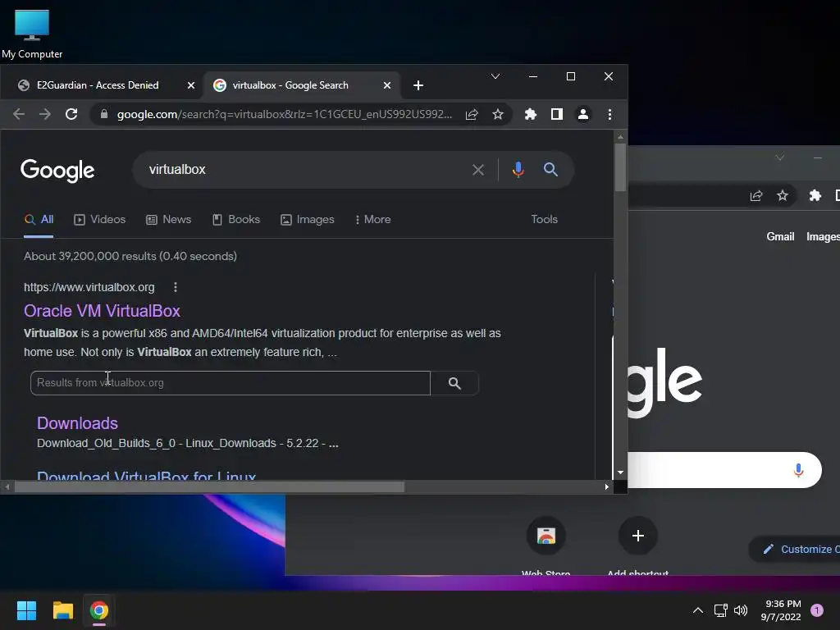840x630 pixels.
Task: Start voice search in background Google page
Action: click(x=798, y=470)
